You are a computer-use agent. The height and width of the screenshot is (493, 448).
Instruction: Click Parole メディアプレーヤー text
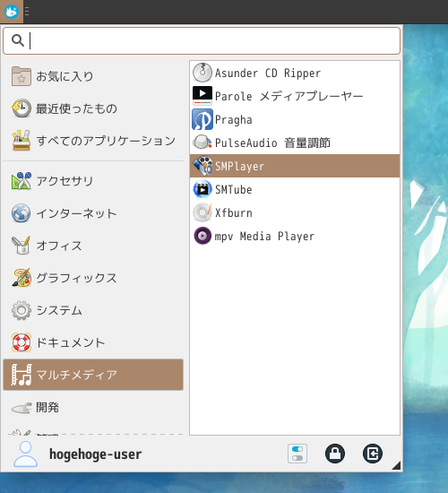(289, 96)
